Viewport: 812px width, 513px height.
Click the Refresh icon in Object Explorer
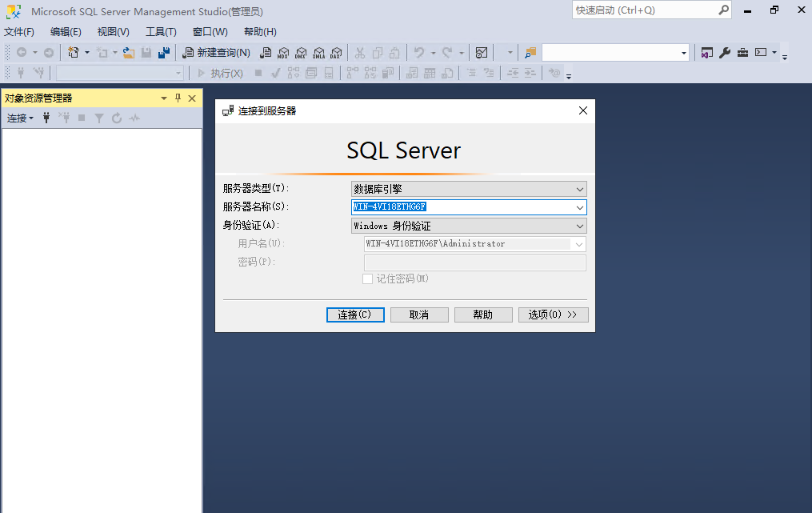117,118
